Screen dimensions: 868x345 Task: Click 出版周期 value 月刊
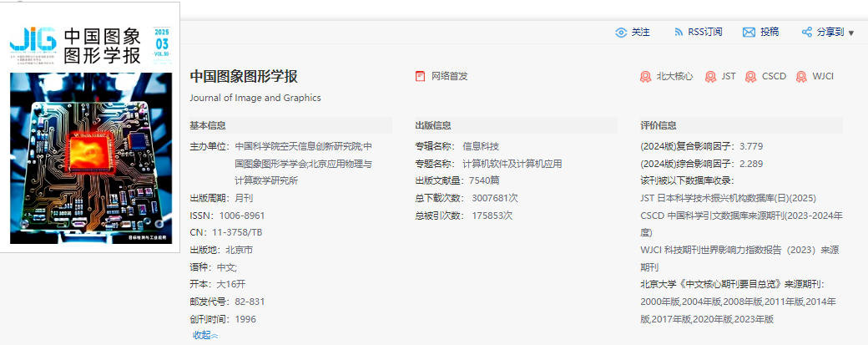[244, 198]
